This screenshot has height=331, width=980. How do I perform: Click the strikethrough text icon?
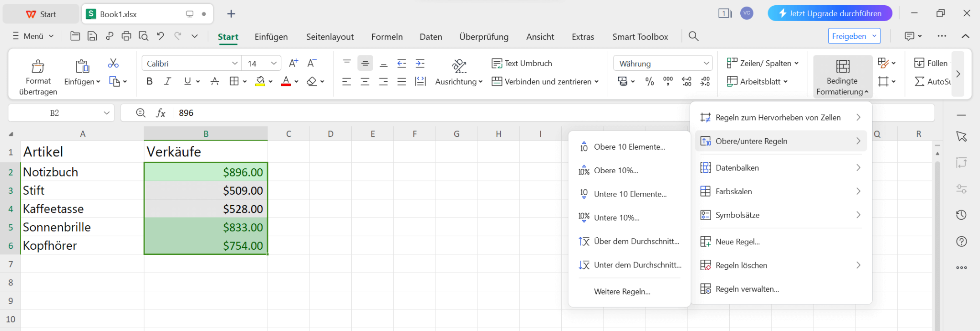(215, 81)
